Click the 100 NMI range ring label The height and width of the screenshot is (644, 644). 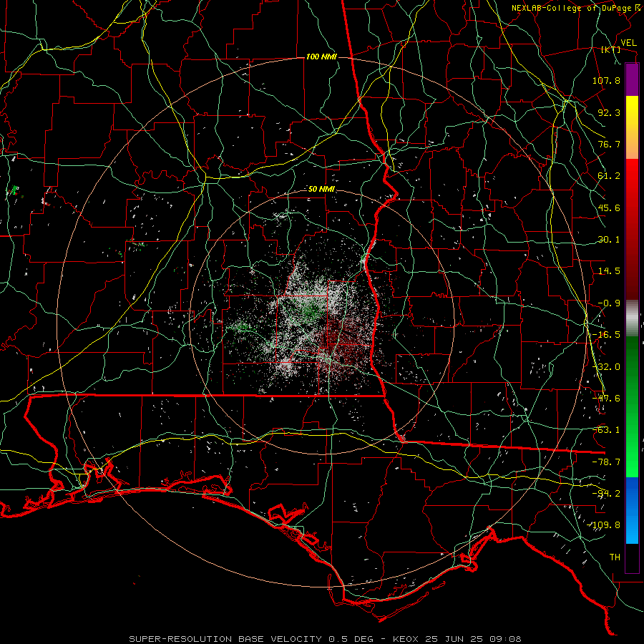tap(321, 57)
